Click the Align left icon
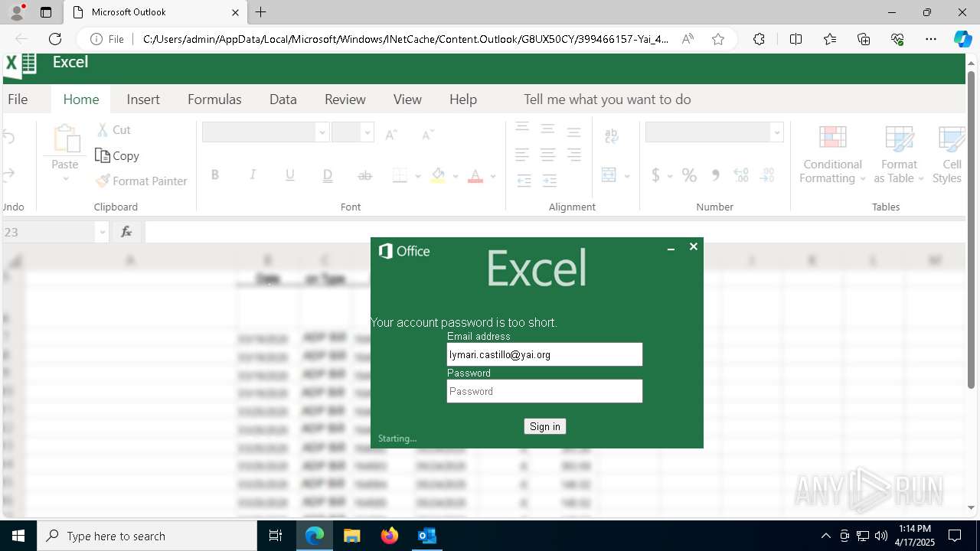Screen dimensions: 980x551 522,155
